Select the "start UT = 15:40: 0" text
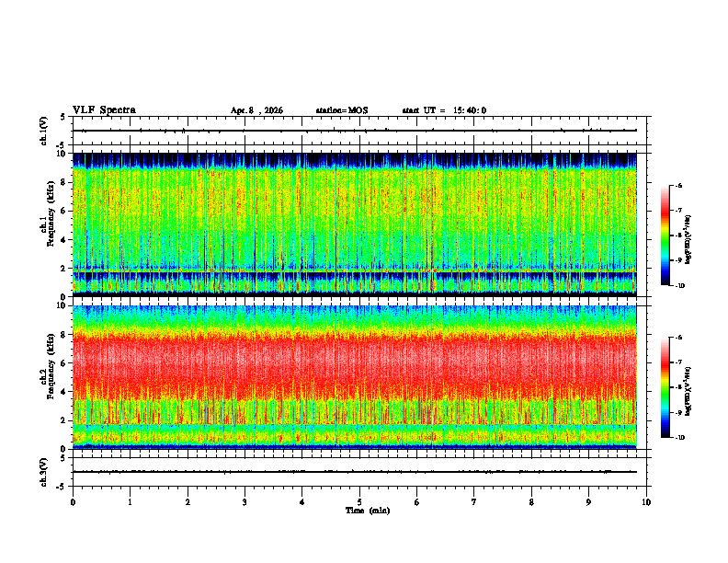728x563 pixels. coord(444,110)
